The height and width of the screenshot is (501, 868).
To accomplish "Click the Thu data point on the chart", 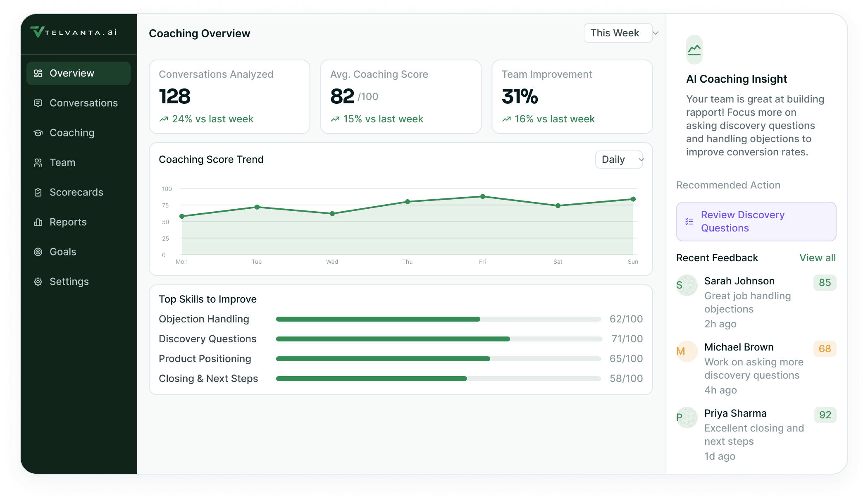I will click(408, 202).
